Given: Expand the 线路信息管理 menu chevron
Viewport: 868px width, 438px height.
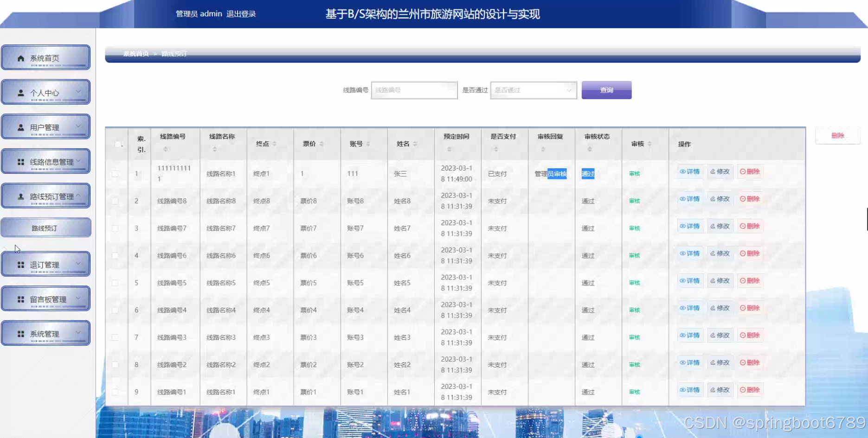Looking at the screenshot, I should pyautogui.click(x=78, y=161).
